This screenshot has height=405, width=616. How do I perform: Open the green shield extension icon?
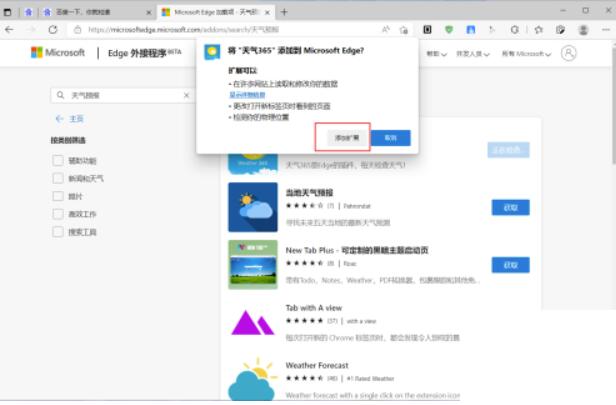coord(449,29)
